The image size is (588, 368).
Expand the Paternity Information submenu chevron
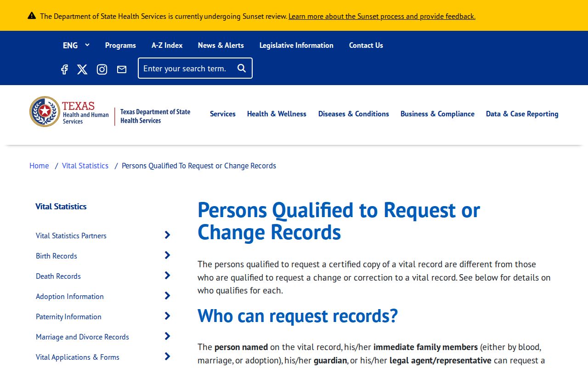pyautogui.click(x=167, y=316)
